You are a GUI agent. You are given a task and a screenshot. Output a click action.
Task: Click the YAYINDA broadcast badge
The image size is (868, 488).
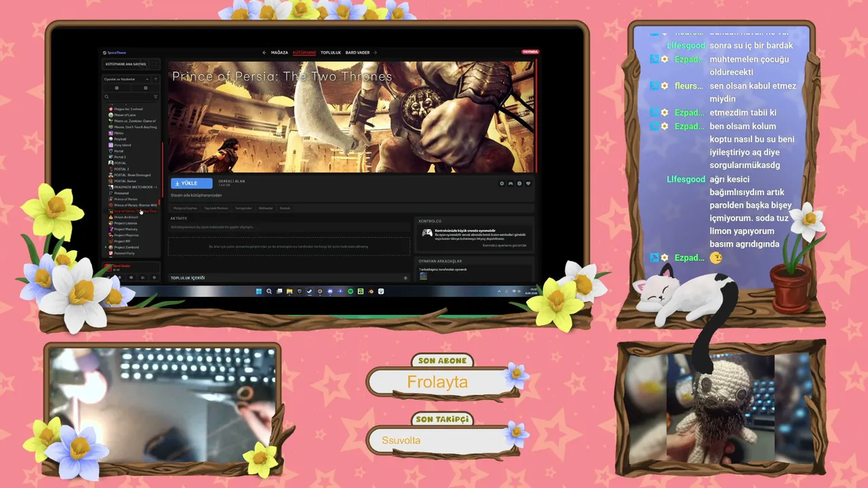coord(530,52)
